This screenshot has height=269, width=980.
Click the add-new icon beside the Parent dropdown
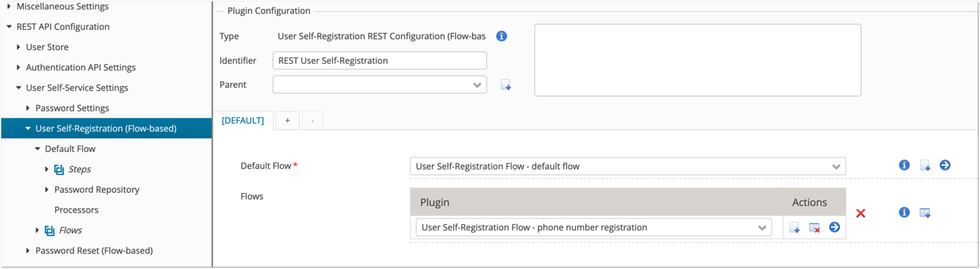click(506, 86)
